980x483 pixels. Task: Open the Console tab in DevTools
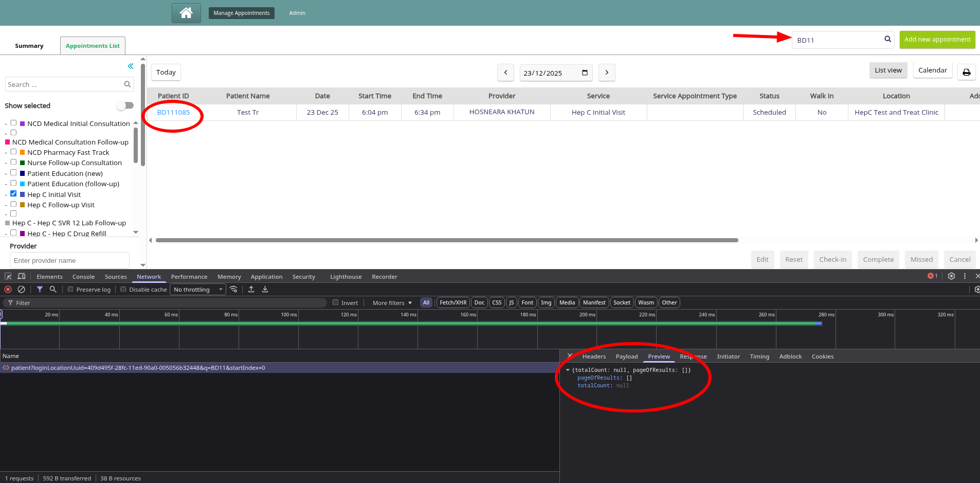coord(83,277)
